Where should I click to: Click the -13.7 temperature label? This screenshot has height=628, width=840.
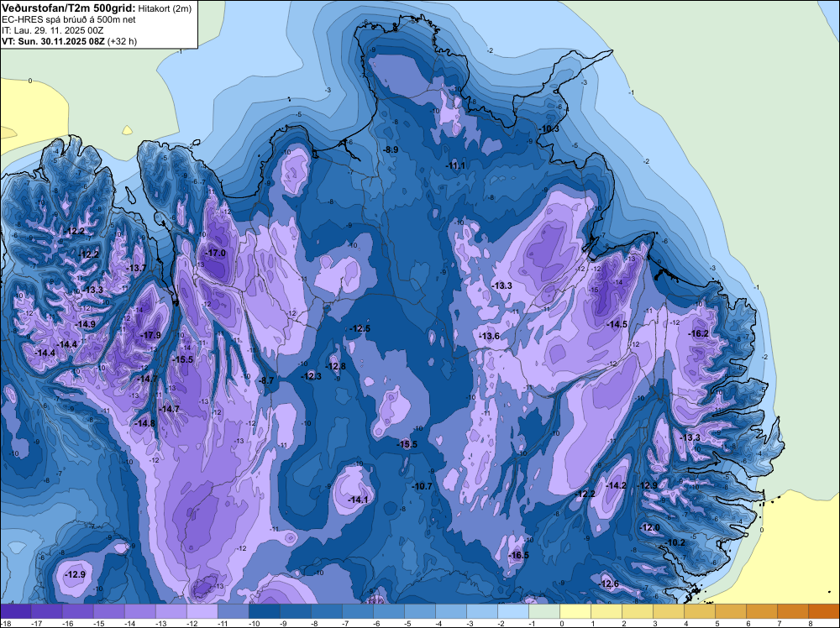136,268
